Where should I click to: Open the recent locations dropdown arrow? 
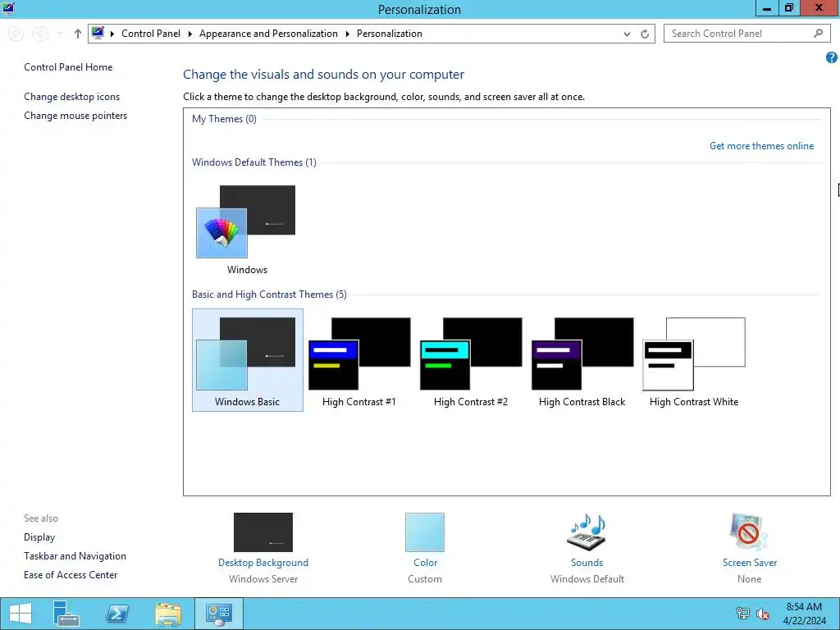60,34
